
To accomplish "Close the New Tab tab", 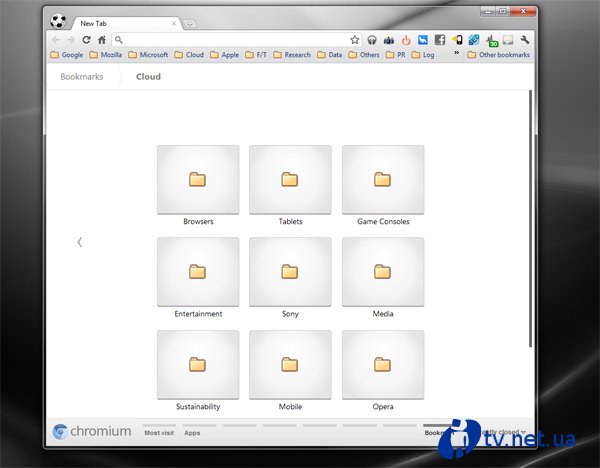I will coord(174,23).
